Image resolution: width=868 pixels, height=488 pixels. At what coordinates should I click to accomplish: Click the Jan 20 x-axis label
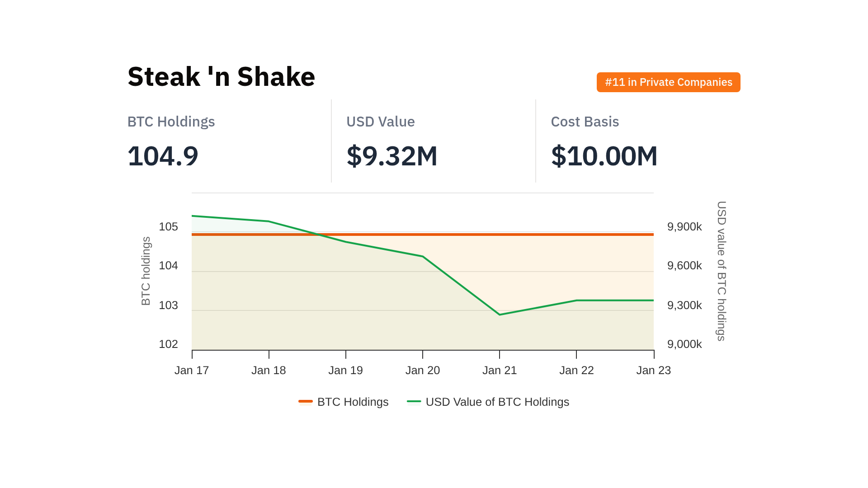click(422, 370)
